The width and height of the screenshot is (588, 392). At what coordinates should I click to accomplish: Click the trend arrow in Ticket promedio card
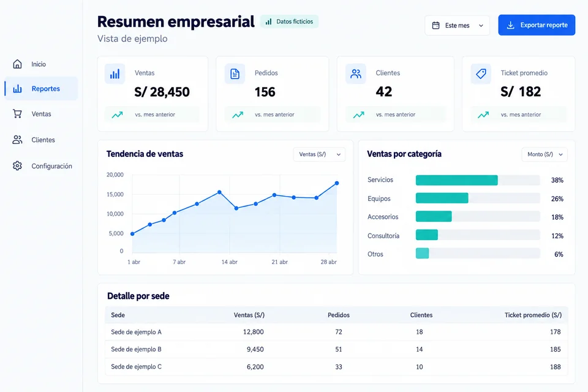pos(483,115)
